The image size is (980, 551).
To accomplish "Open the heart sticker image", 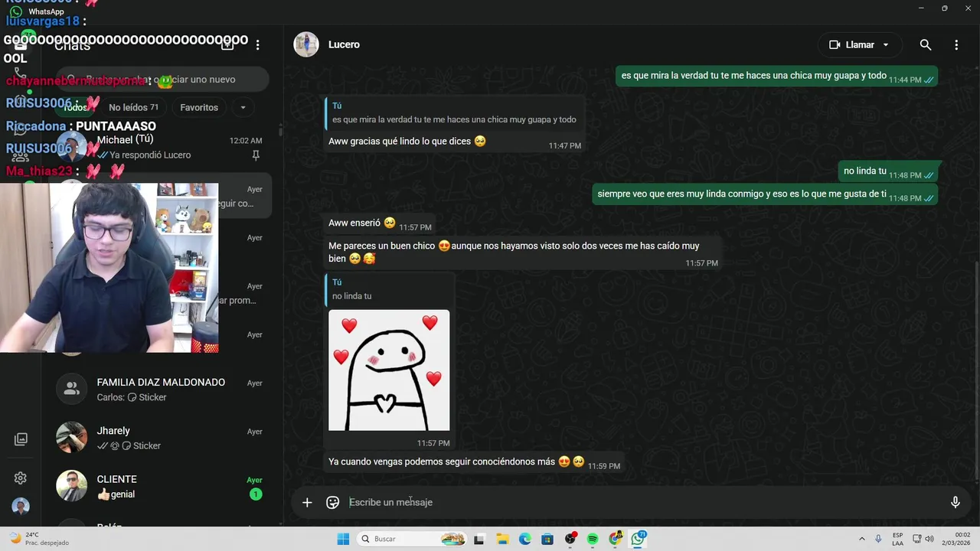I will pyautogui.click(x=389, y=370).
